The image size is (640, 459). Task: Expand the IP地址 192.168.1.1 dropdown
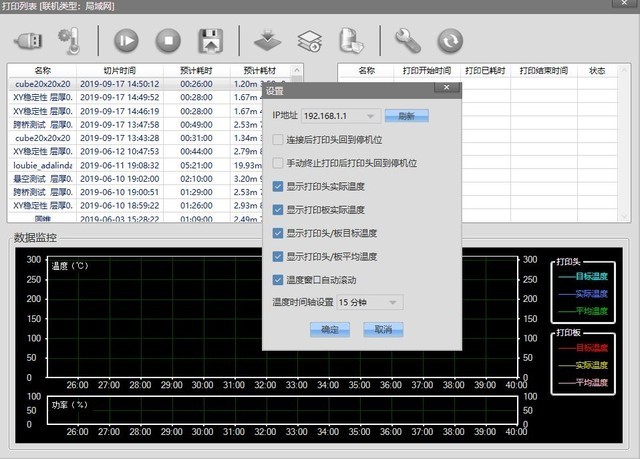point(370,116)
